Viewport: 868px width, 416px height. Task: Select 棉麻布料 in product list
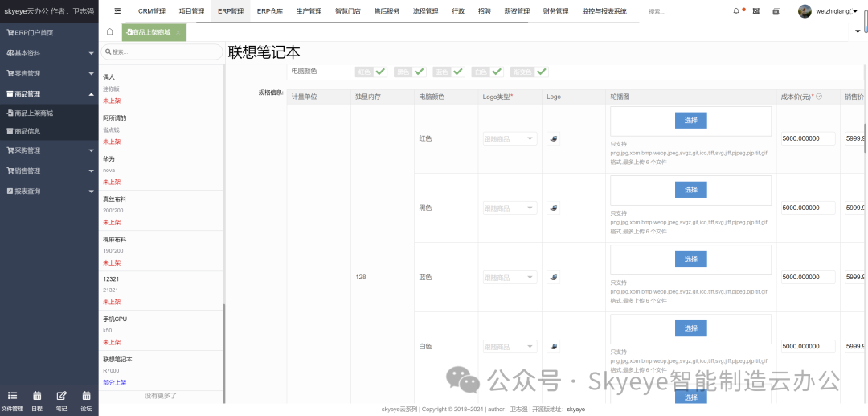tap(161, 251)
